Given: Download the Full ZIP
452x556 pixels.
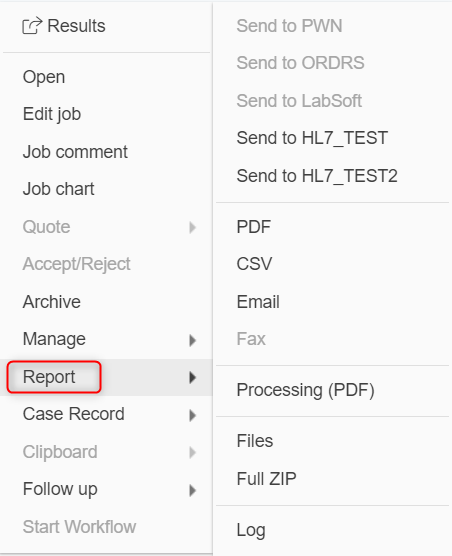Looking at the screenshot, I should point(266,479).
